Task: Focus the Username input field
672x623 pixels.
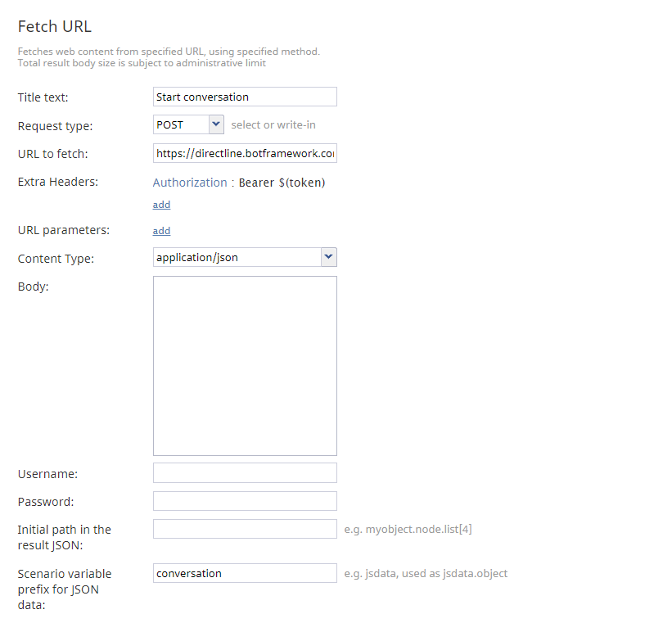Action: (x=244, y=473)
